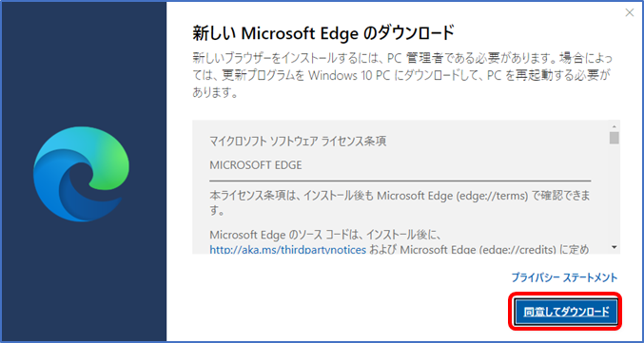Click the Microsoft Edge のソース コード paragraph
Screen dimensions: 644x343
pyautogui.click(x=400, y=242)
